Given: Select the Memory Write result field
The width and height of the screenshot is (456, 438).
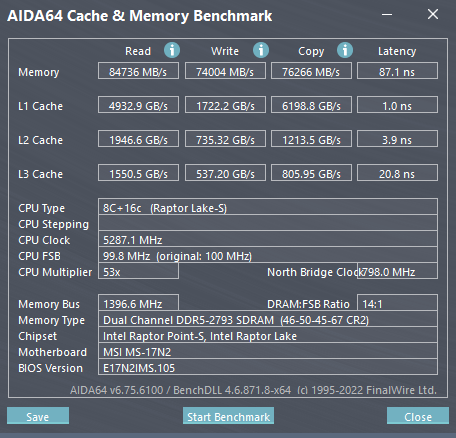Looking at the screenshot, I should [225, 71].
